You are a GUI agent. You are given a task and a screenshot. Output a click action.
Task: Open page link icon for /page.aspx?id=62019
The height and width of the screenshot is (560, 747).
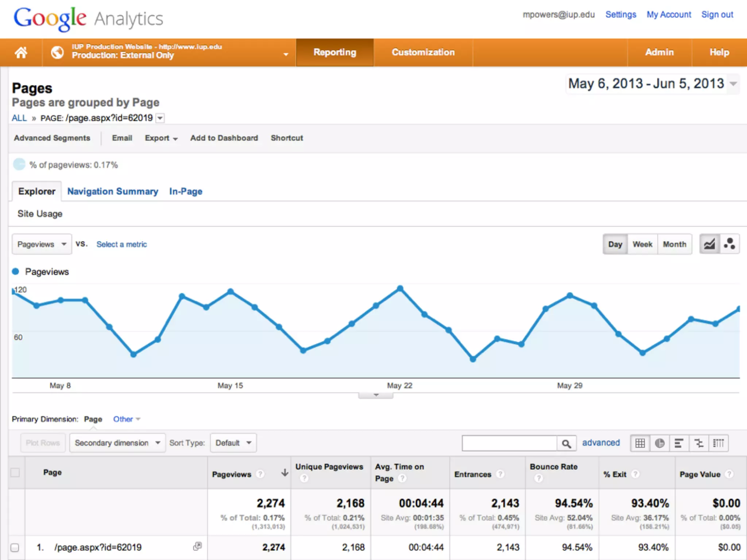tap(197, 546)
